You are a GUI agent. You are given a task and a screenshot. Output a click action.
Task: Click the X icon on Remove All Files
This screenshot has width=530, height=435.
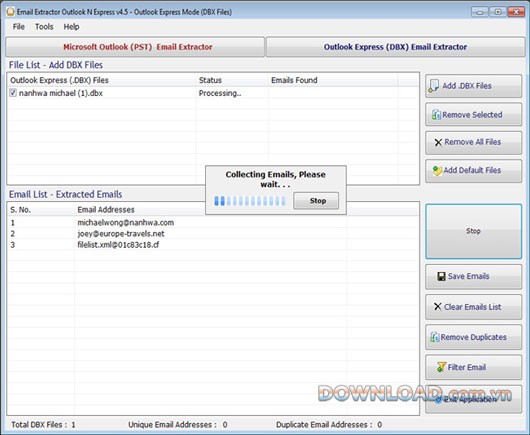point(438,142)
